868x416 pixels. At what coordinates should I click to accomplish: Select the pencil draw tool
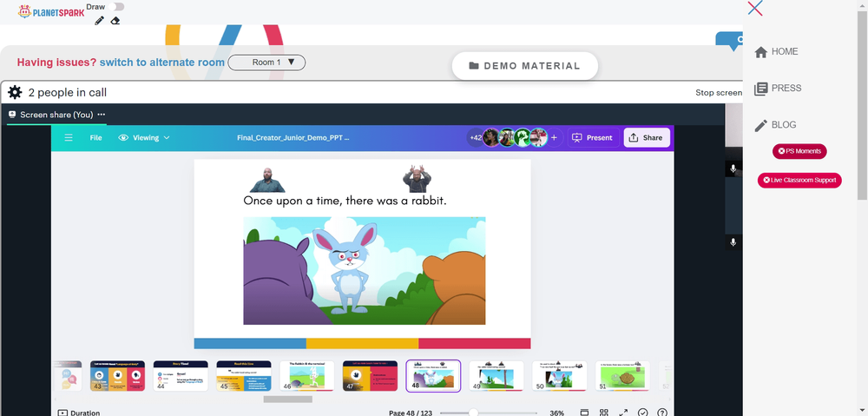100,21
